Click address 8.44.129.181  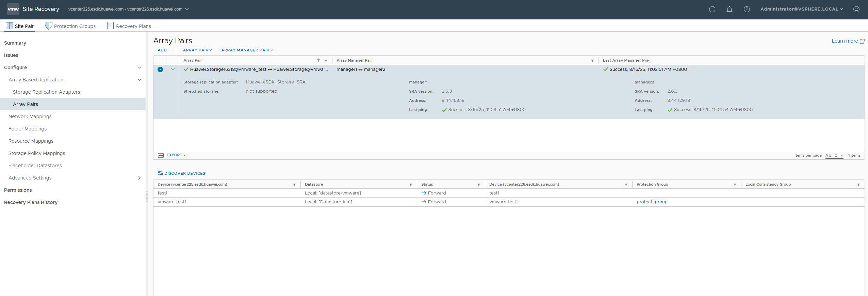679,100
